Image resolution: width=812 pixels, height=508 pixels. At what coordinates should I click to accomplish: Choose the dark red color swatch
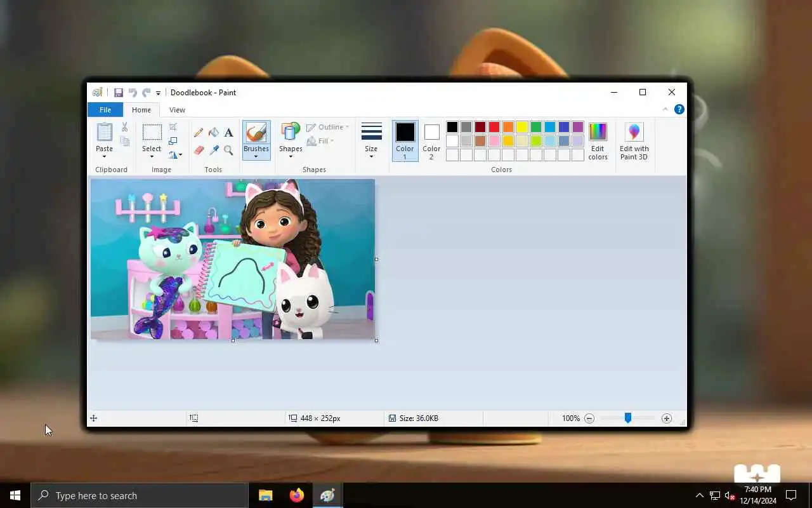coord(480,127)
